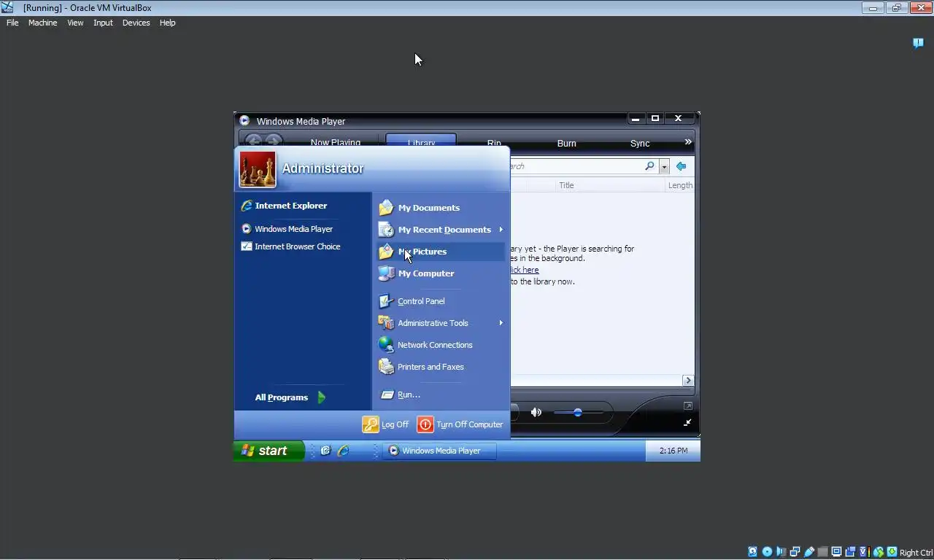Follow the 'click here' link in library

tap(524, 270)
